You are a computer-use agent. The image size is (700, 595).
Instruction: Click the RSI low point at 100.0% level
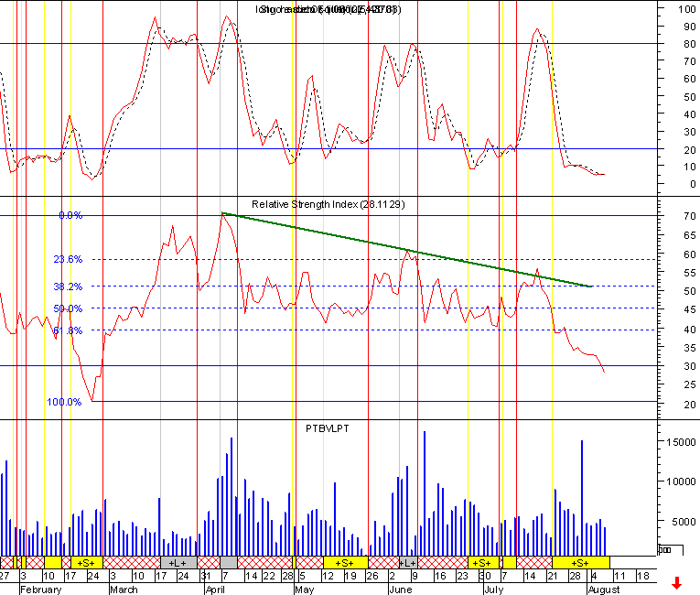click(92, 401)
